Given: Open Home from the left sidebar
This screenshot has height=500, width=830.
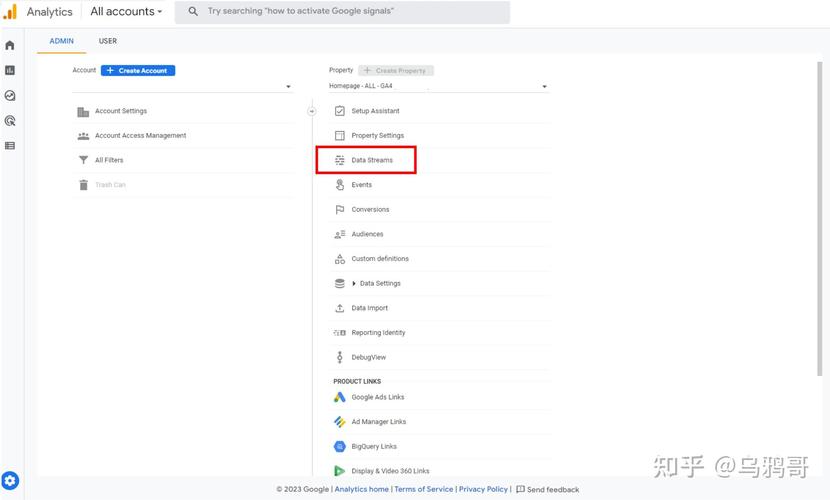Looking at the screenshot, I should pos(10,46).
